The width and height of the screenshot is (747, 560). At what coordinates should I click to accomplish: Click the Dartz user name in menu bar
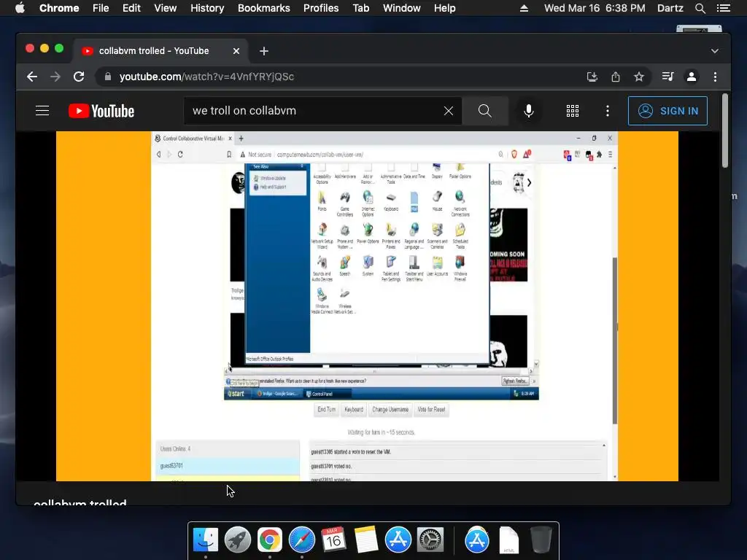[x=670, y=8]
